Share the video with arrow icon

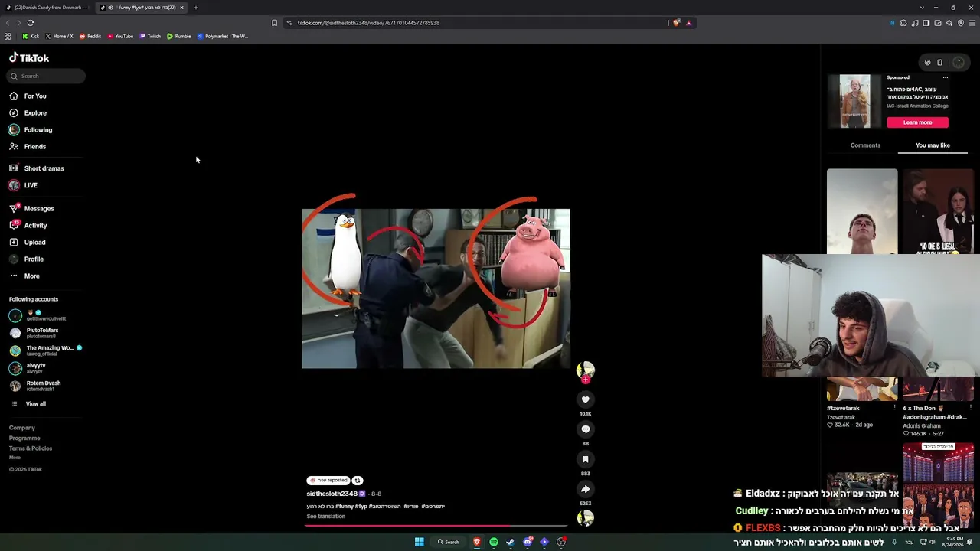click(585, 489)
